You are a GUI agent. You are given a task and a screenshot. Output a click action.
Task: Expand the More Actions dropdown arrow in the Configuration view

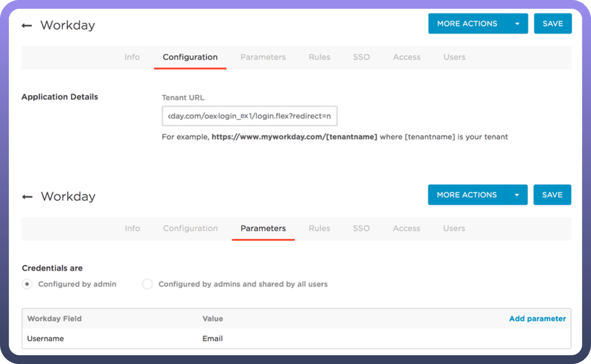tap(517, 24)
